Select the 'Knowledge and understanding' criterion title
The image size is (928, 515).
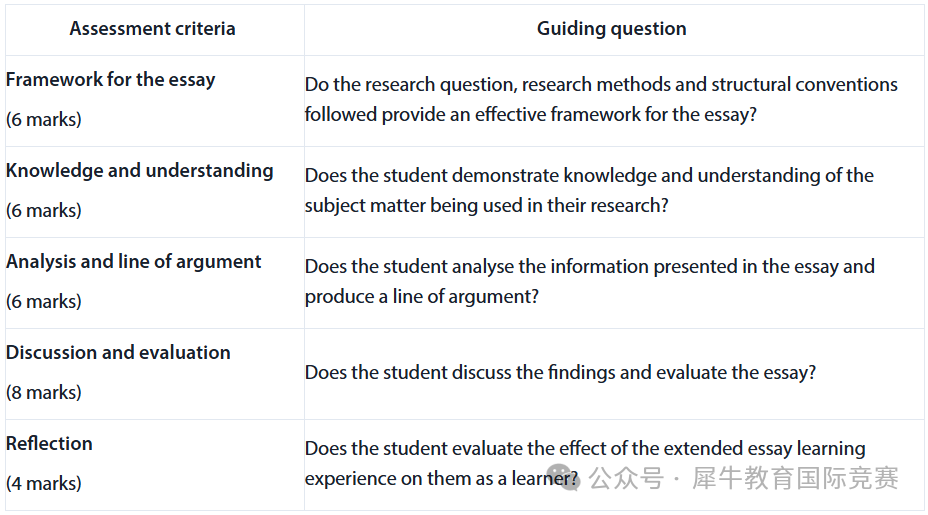point(139,170)
